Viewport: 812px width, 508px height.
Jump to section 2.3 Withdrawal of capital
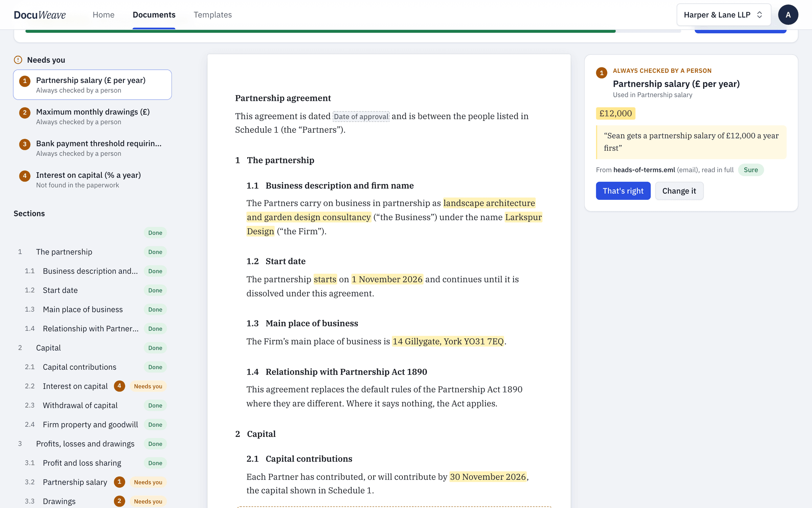point(92,405)
